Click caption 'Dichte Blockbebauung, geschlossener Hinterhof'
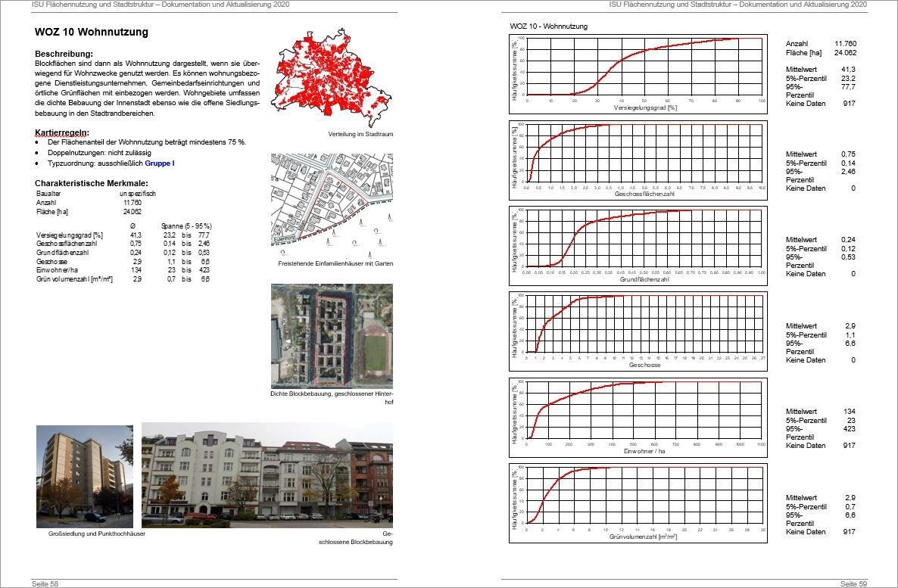898x588 pixels. (x=332, y=398)
